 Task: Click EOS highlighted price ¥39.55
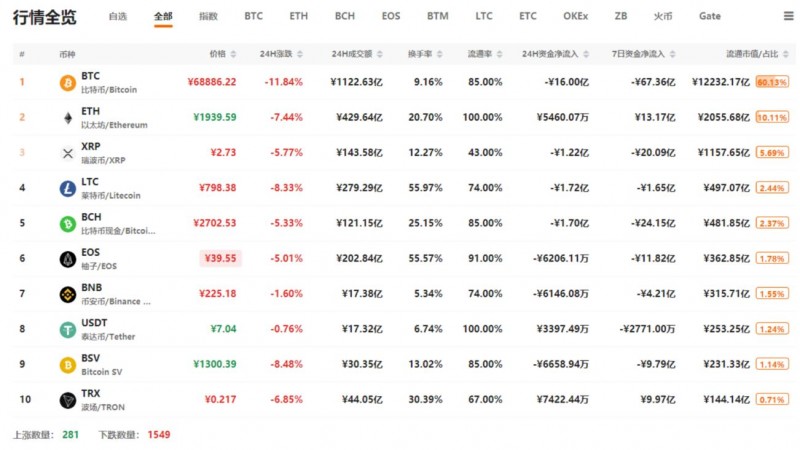tap(220, 259)
